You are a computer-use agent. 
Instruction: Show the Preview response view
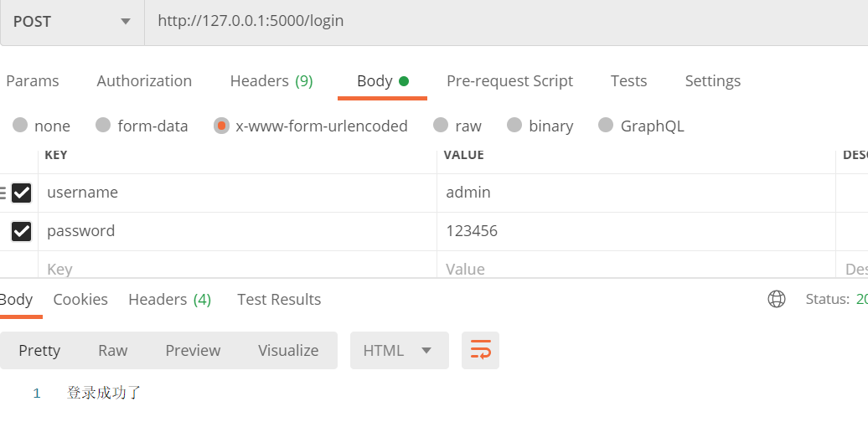[193, 350]
